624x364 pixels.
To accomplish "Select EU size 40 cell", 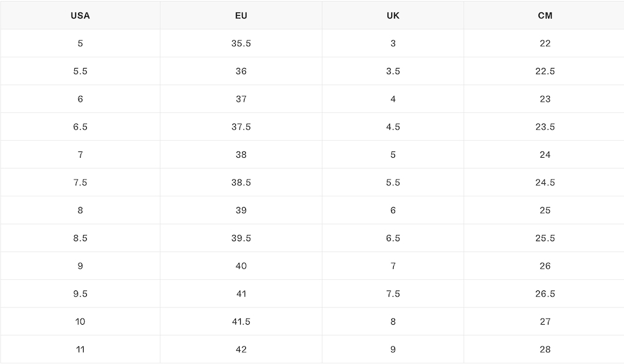I will tap(241, 266).
